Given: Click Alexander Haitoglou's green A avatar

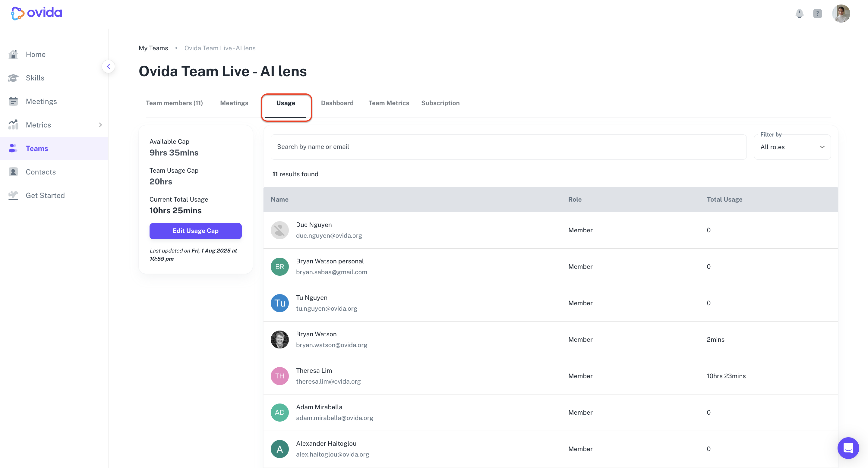Looking at the screenshot, I should (x=280, y=449).
